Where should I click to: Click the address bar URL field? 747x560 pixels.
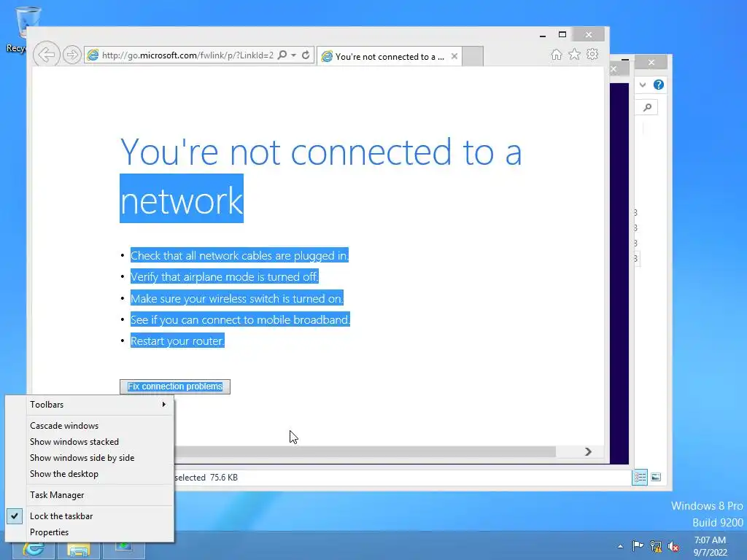pos(187,55)
